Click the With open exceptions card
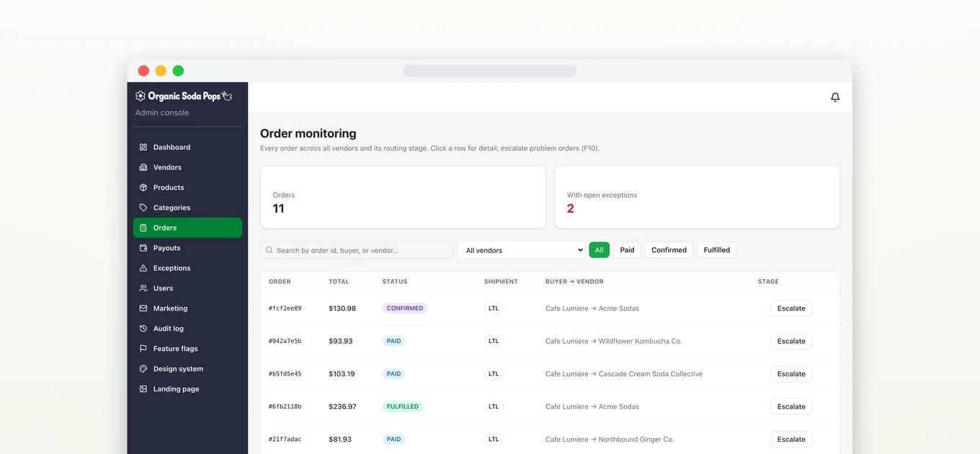Screen dimensions: 980x454 (x=697, y=197)
